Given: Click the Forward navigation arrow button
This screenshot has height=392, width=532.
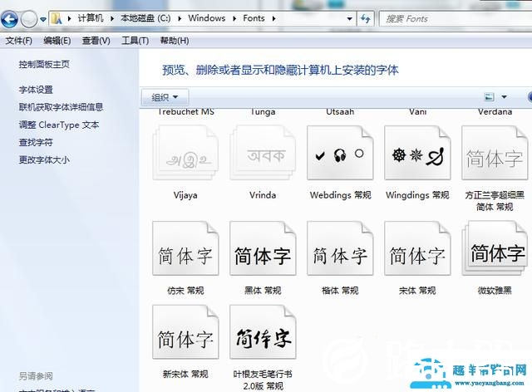Looking at the screenshot, I should tap(30, 19).
